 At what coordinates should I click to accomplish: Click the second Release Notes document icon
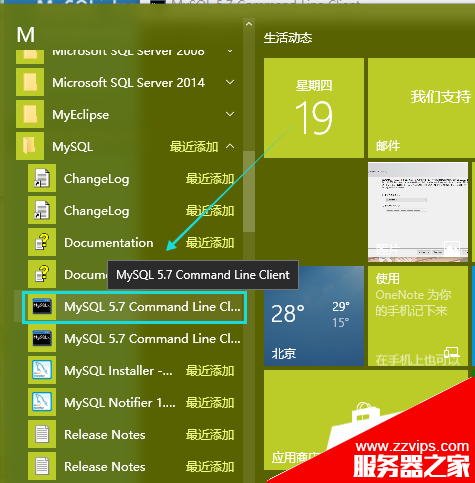42,466
